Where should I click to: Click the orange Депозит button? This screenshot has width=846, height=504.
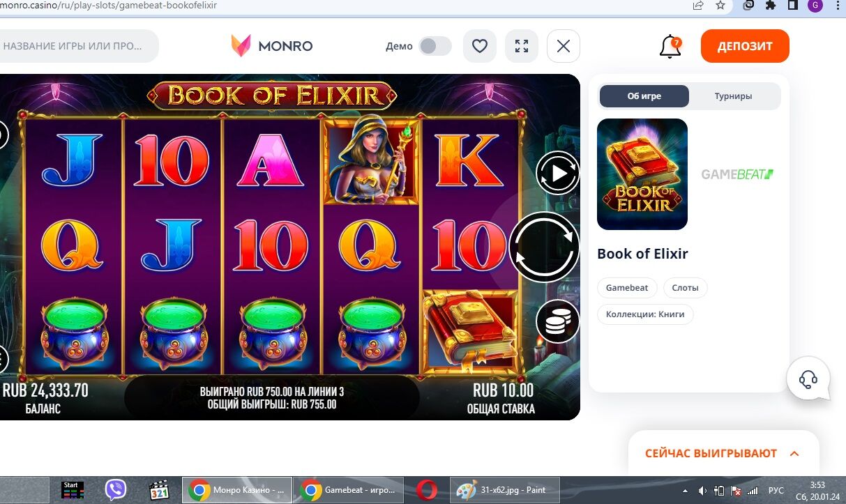[x=745, y=46]
